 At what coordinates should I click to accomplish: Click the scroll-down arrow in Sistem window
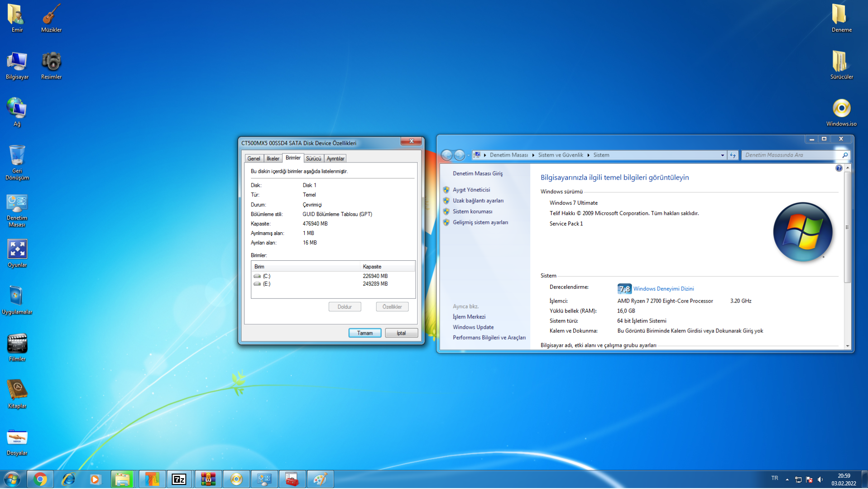click(x=847, y=346)
